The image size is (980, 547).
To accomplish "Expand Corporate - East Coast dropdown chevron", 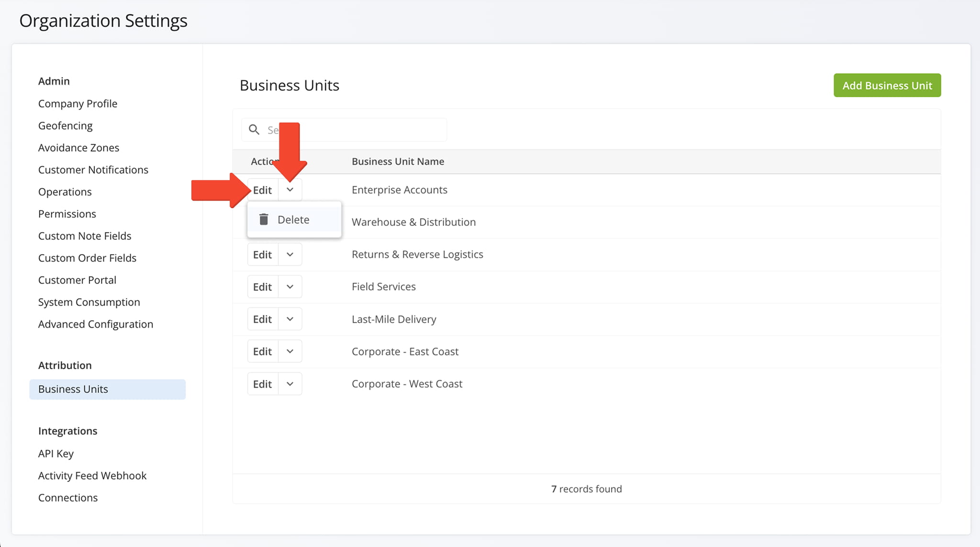I will (x=290, y=351).
